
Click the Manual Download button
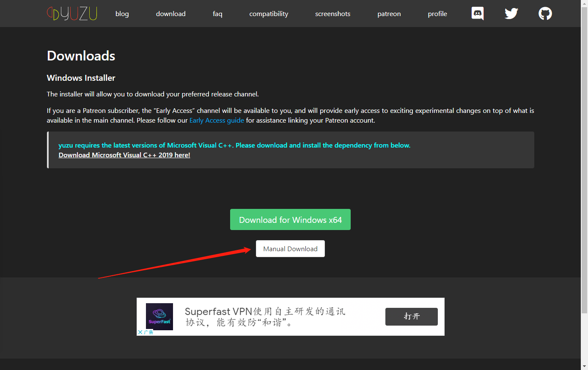tap(290, 249)
